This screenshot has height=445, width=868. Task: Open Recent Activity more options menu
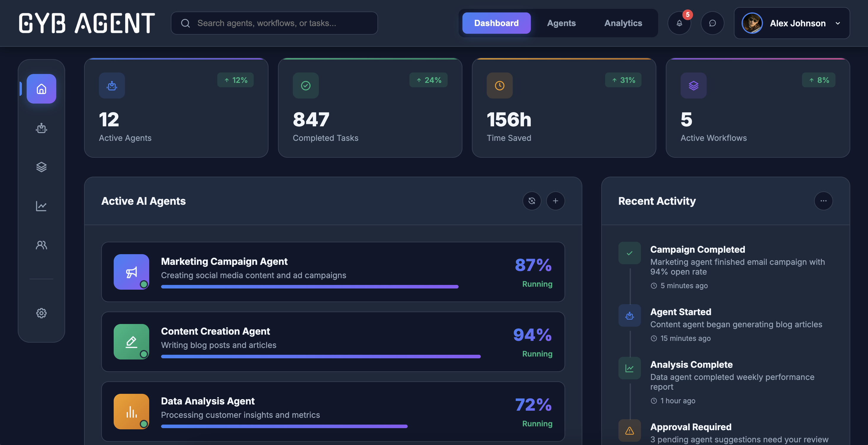tap(823, 201)
